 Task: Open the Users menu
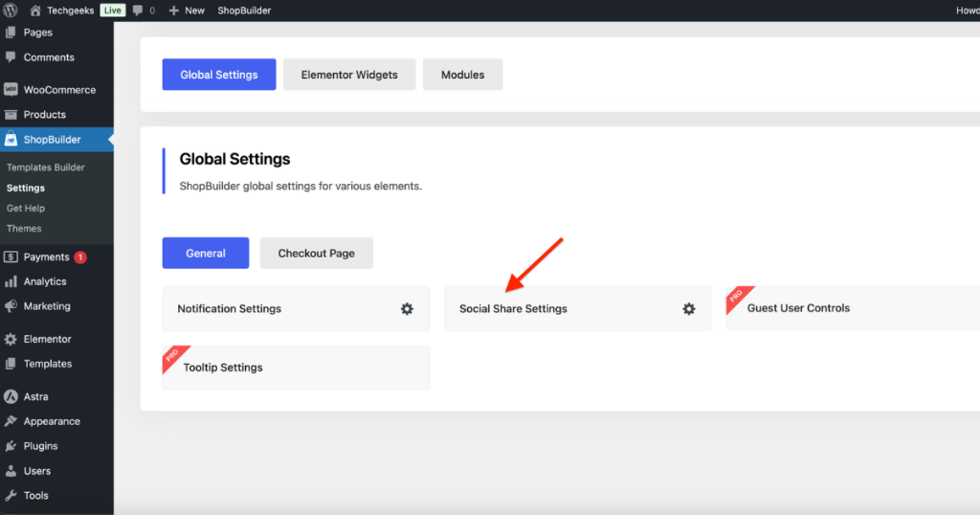pos(56,471)
